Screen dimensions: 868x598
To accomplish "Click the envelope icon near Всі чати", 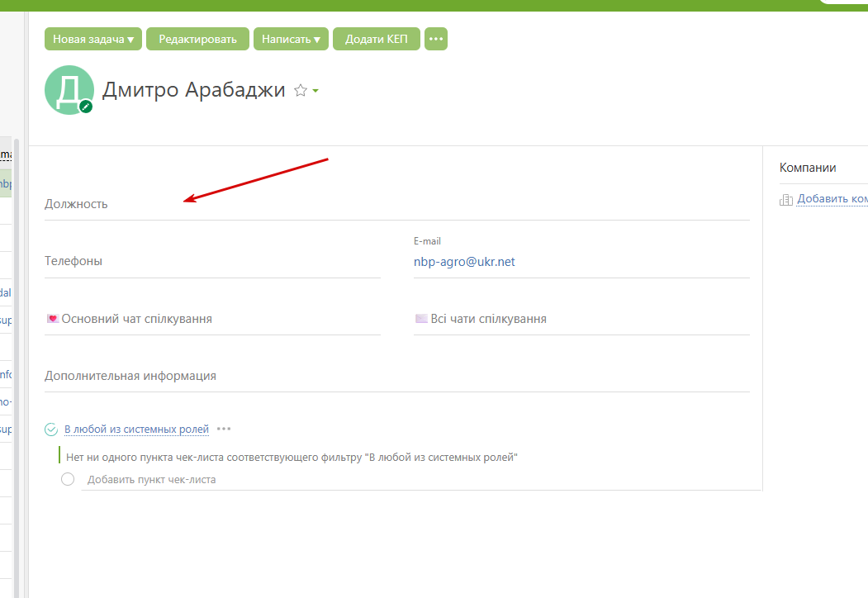I will click(x=421, y=318).
